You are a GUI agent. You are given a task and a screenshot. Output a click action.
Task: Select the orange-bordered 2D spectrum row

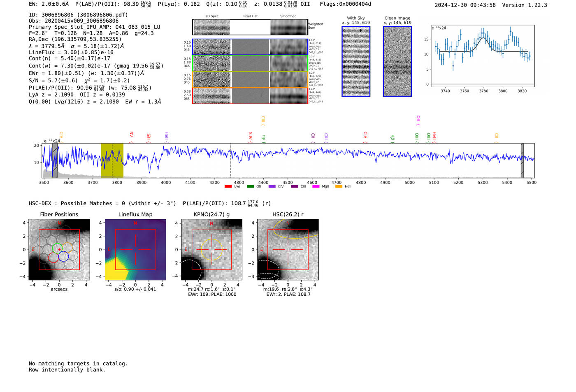click(x=250, y=79)
